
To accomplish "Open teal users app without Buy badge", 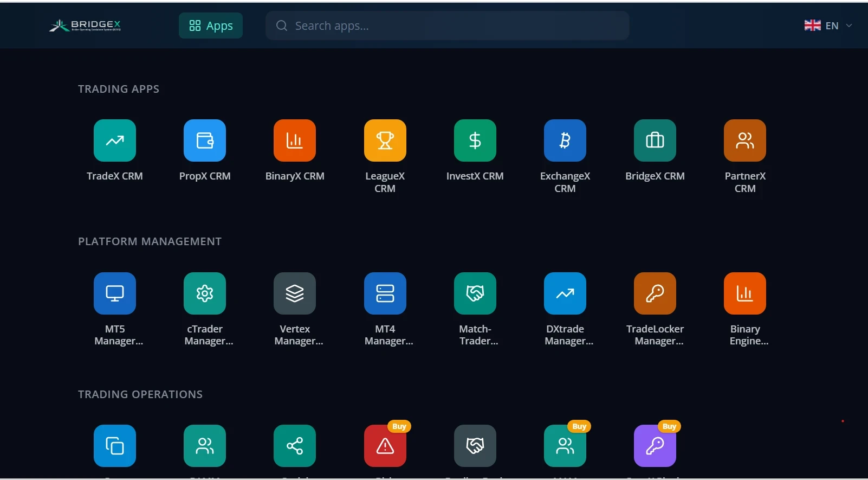I will point(205,446).
